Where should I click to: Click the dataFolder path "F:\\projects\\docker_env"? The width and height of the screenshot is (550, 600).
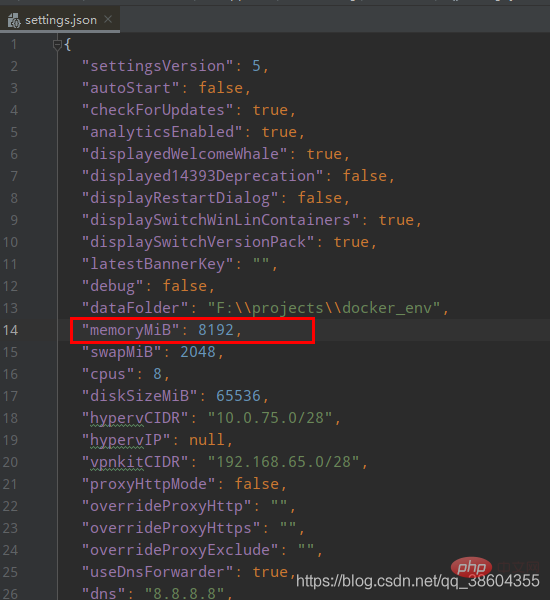[324, 308]
